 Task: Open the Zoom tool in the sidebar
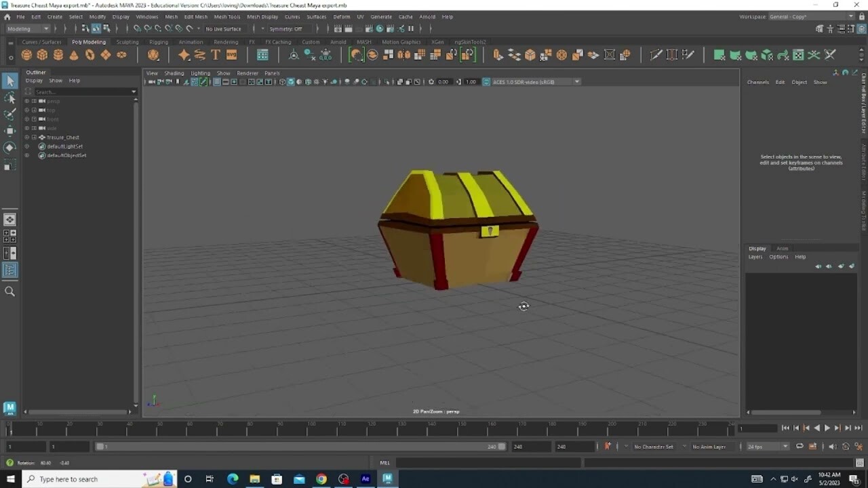pyautogui.click(x=10, y=291)
